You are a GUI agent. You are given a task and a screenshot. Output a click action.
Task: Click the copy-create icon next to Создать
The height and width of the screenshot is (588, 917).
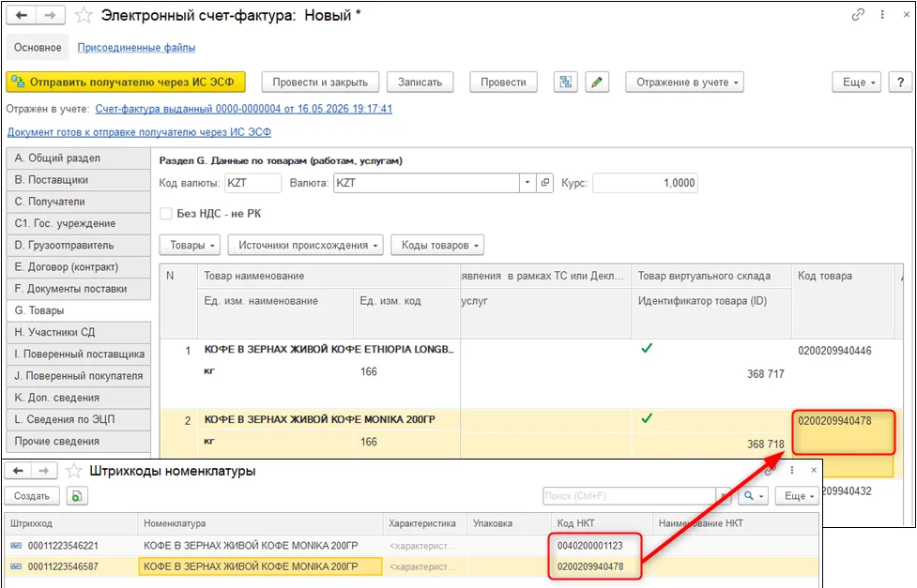(x=77, y=496)
